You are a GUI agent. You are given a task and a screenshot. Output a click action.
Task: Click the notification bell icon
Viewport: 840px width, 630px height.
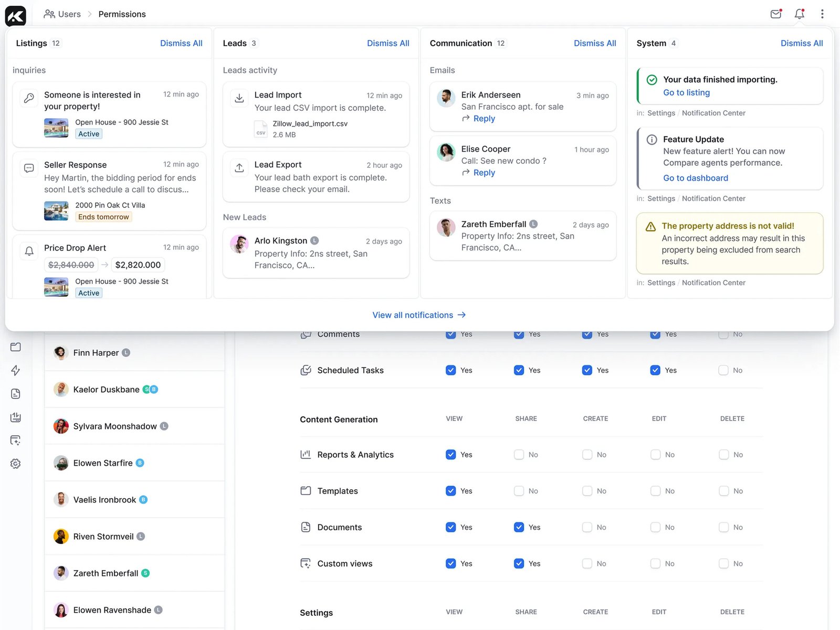tap(799, 14)
